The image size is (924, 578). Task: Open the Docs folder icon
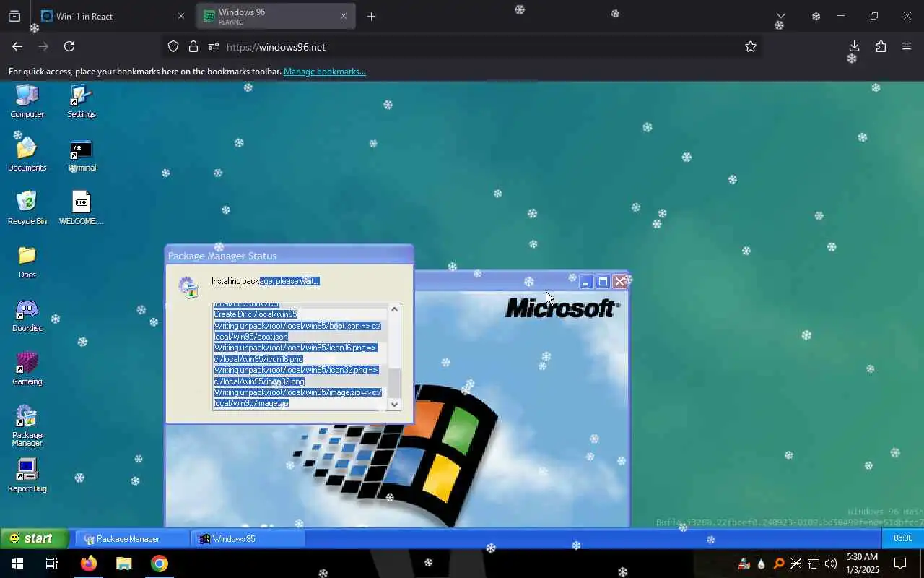[x=27, y=262]
